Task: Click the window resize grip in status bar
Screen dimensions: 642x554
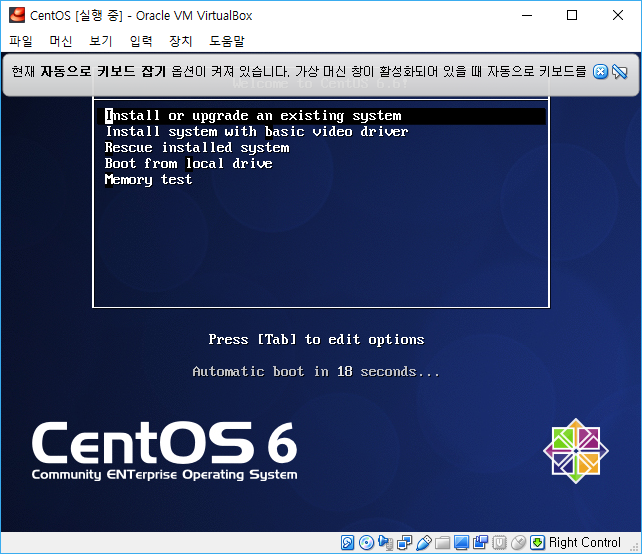Action: click(635, 547)
